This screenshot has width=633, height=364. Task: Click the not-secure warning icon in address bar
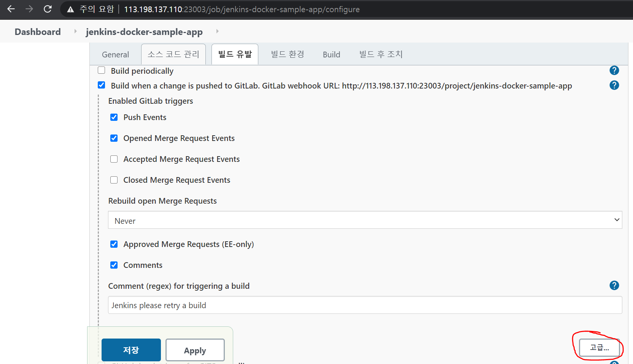[x=70, y=9]
